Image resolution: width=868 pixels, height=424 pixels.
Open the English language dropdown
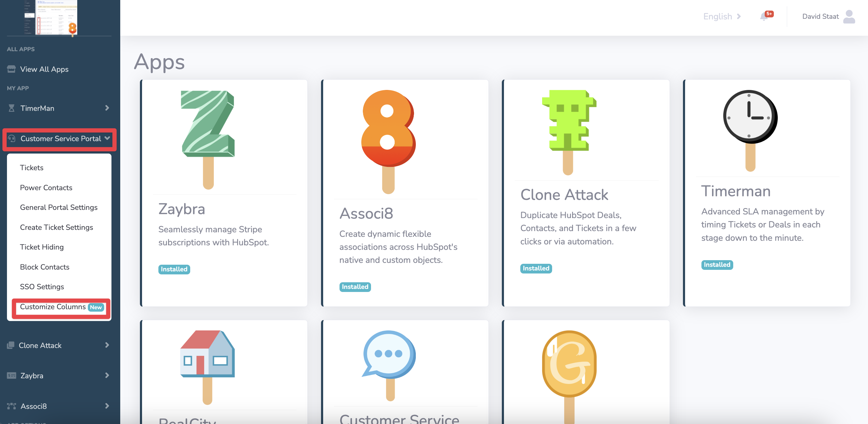722,16
